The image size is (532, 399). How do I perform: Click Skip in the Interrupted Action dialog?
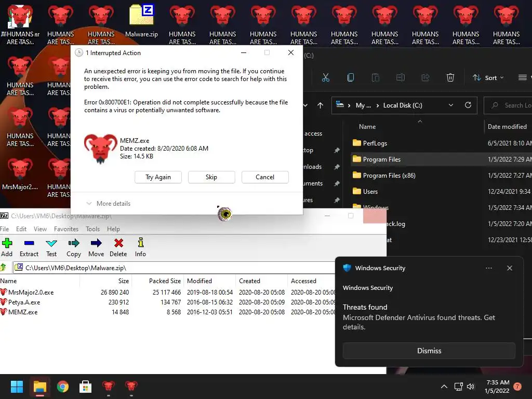point(211,177)
